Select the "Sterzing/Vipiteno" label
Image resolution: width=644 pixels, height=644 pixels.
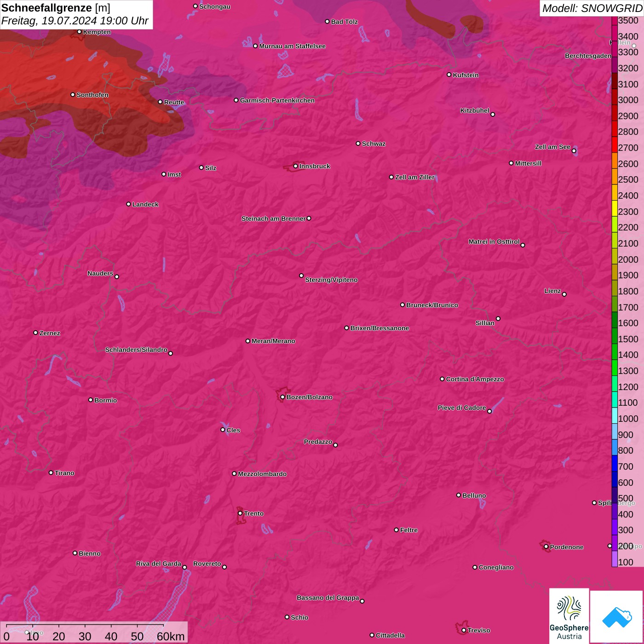point(331,280)
